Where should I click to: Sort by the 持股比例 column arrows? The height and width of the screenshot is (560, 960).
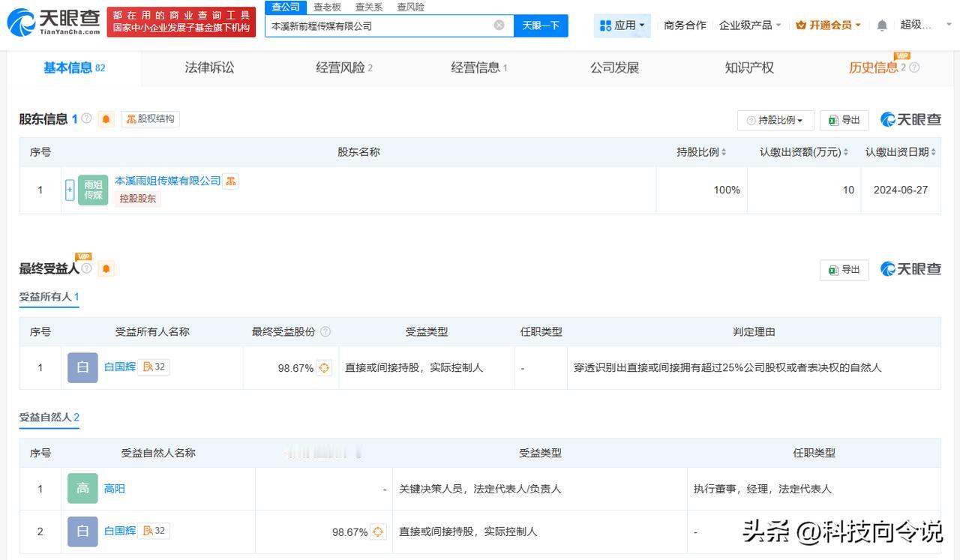pyautogui.click(x=724, y=152)
